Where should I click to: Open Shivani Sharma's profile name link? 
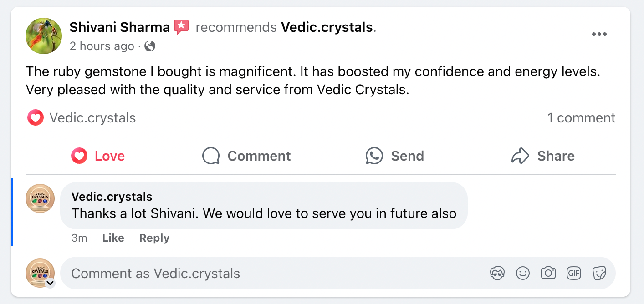point(119,27)
